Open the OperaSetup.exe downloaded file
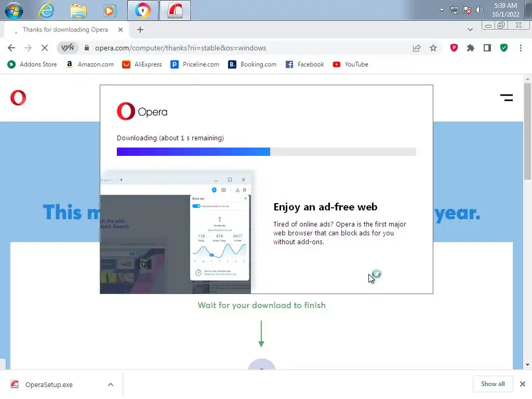The height and width of the screenshot is (399, 532). coord(49,384)
